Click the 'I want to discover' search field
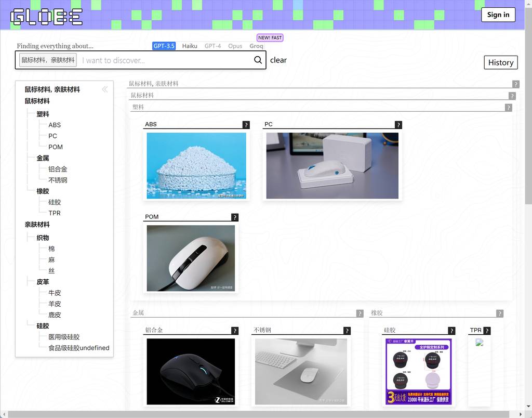Viewport: 532px width, 418px height. (x=166, y=60)
